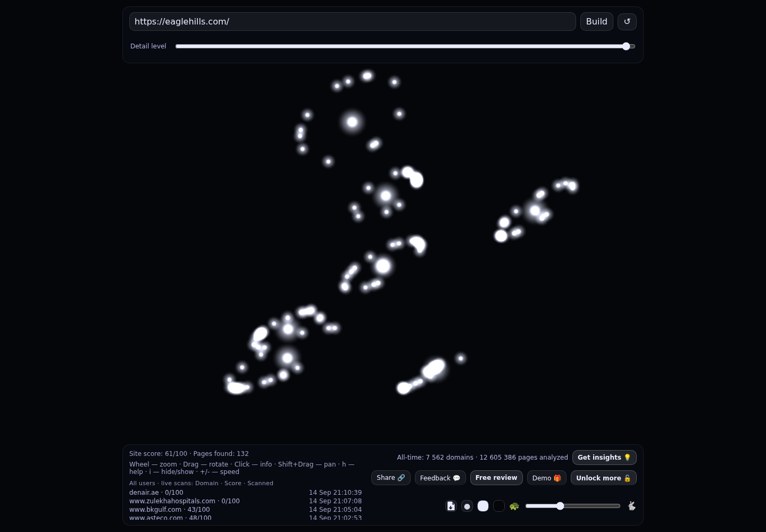
Task: Launch the Demo button
Action: 547,478
